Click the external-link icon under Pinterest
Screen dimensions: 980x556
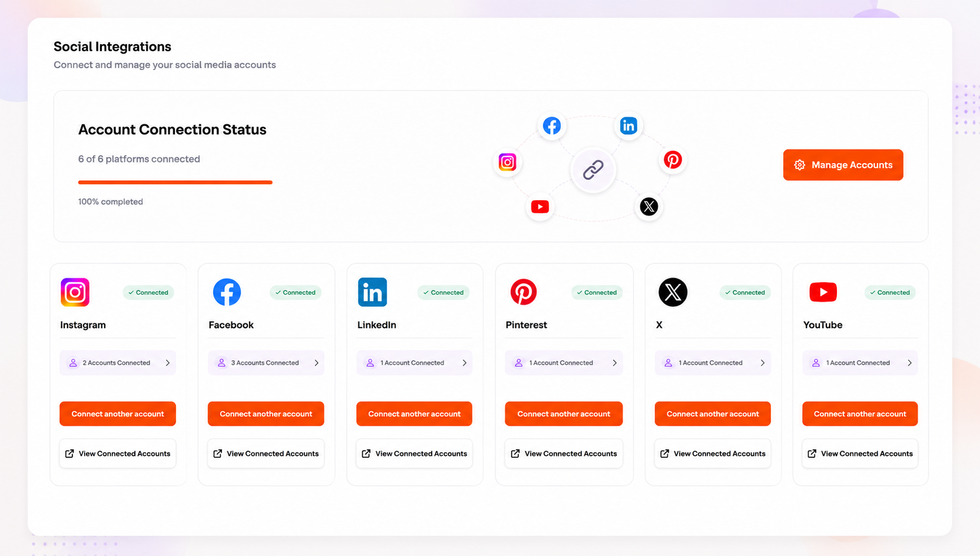pos(515,454)
